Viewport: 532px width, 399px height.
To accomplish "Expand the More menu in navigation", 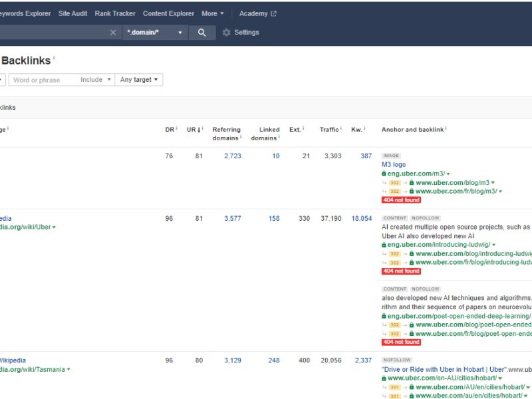I will click(x=213, y=13).
